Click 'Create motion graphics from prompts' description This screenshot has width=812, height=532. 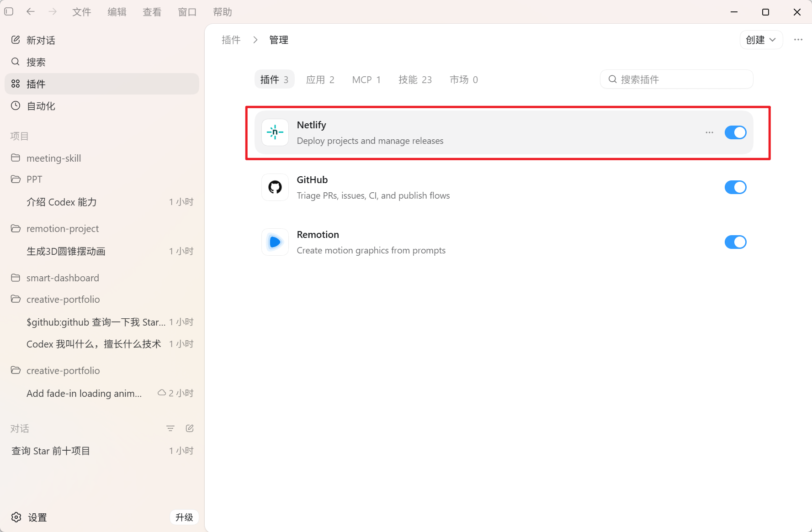click(x=371, y=250)
